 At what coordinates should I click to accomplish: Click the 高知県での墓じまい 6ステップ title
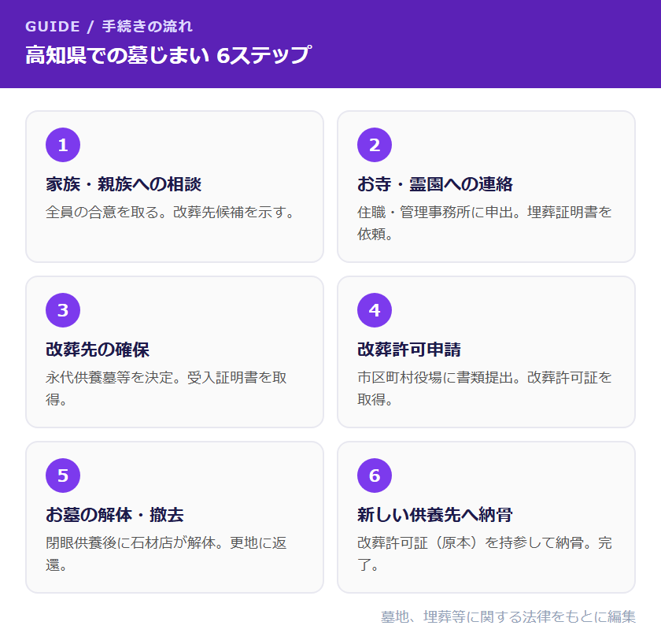point(168,55)
